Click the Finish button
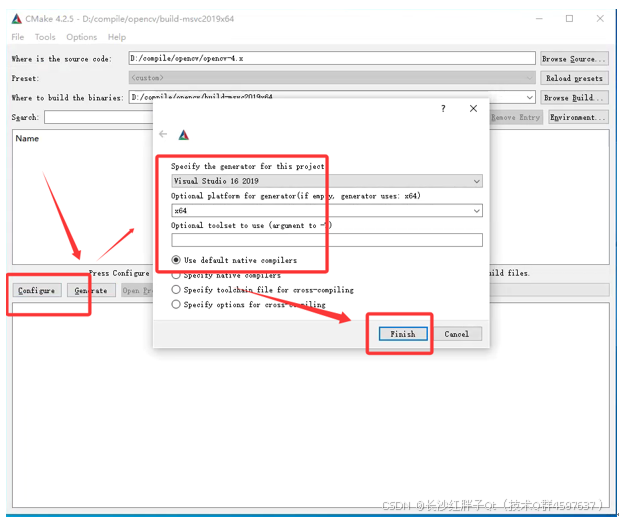The width and height of the screenshot is (619, 517). [x=403, y=334]
